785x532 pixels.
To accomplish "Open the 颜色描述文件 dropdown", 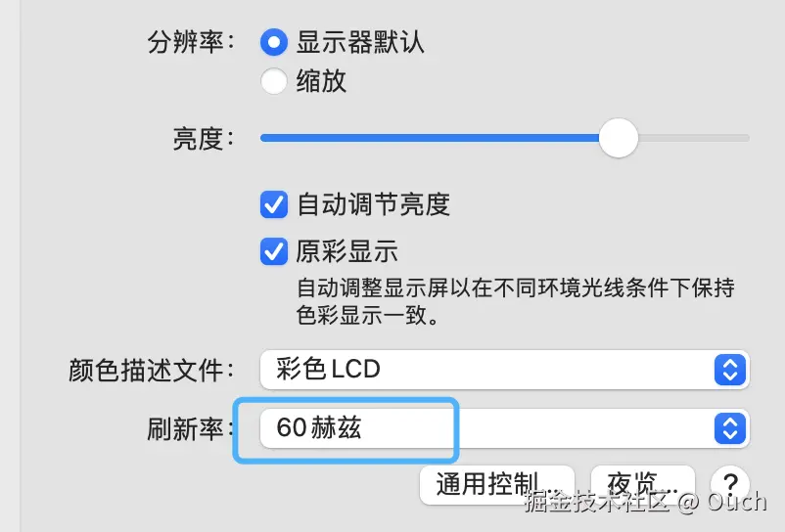I will coord(505,370).
